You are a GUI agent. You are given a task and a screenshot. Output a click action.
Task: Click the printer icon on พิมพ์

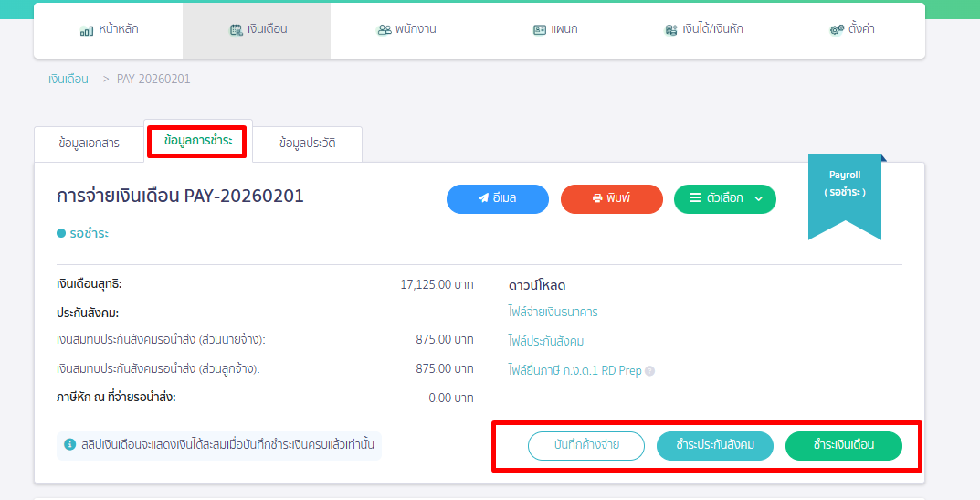tap(597, 198)
